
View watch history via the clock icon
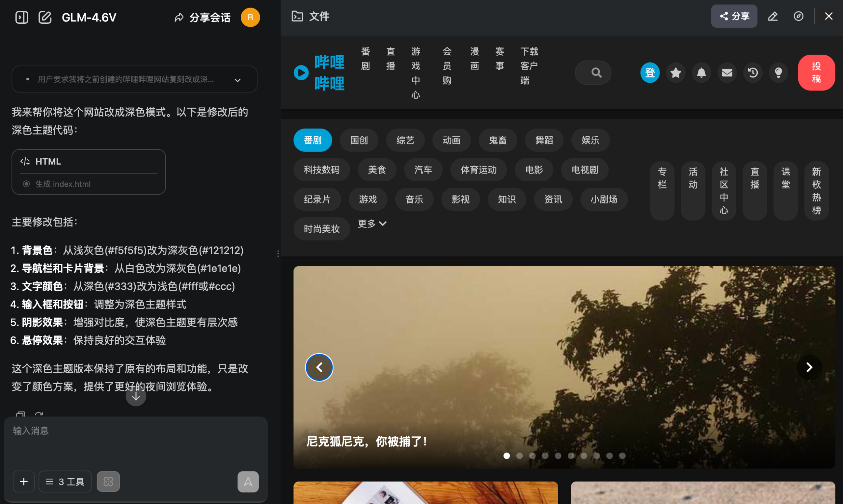coord(753,72)
